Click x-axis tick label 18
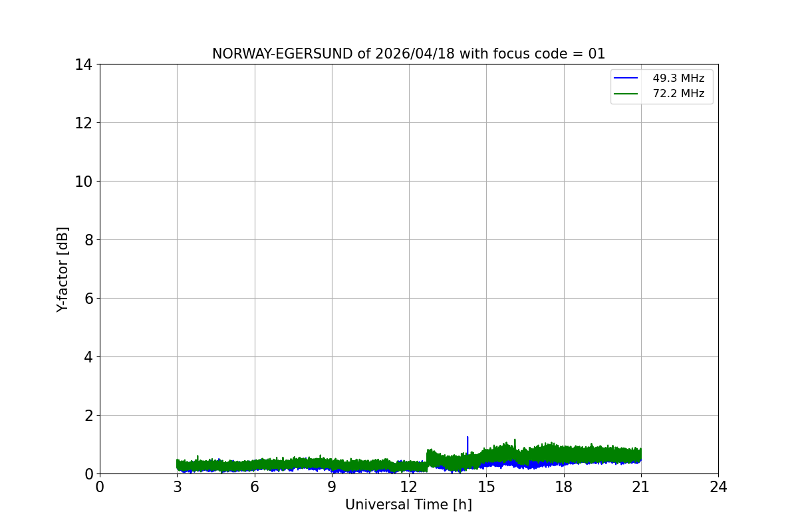 coord(564,487)
